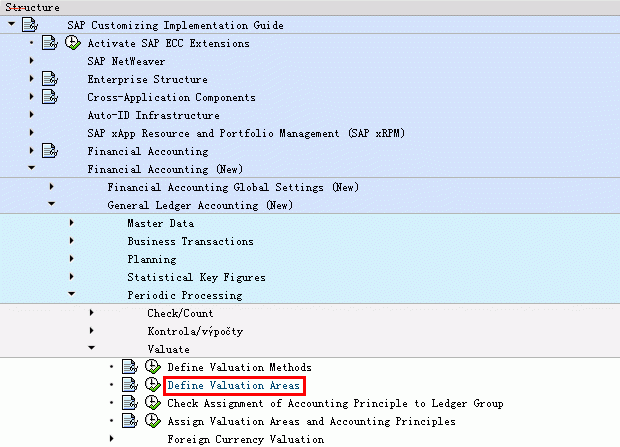Execute activity Check Assignment of Accounting Principle to Ledger Group
This screenshot has width=620, height=447.
(x=153, y=403)
